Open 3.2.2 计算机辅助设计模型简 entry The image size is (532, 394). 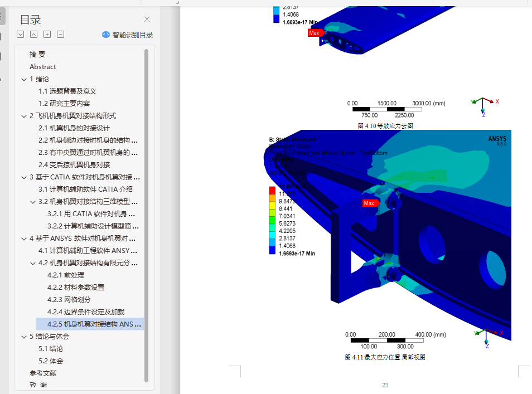point(93,226)
